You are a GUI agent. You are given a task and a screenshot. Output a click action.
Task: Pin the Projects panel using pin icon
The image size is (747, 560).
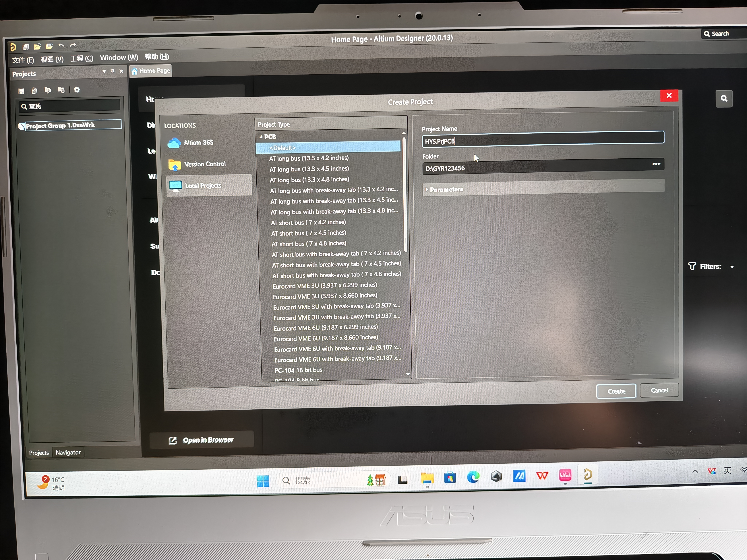(113, 71)
